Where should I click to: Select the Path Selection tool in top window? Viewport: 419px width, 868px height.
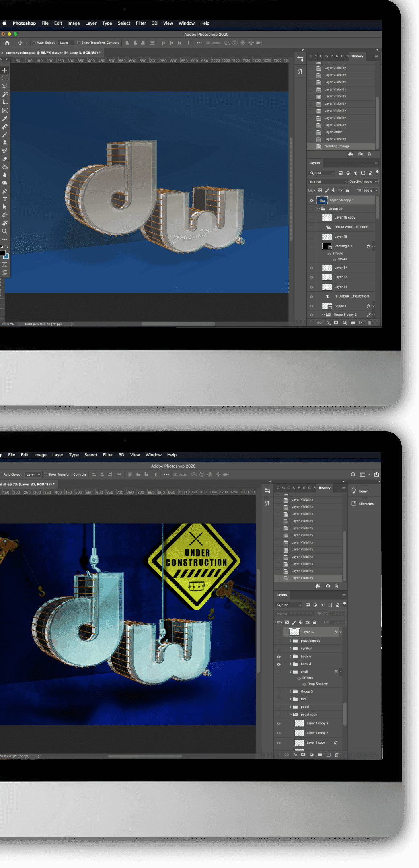(x=5, y=207)
